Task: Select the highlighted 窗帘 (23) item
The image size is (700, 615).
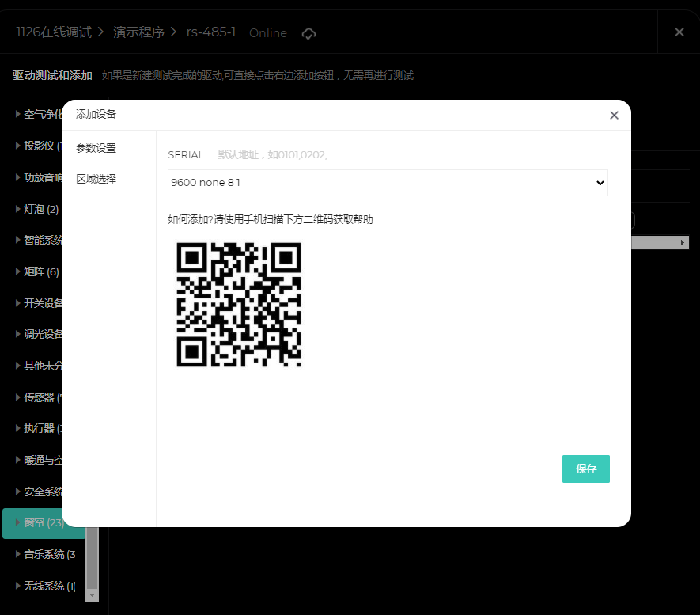Action: (x=44, y=523)
